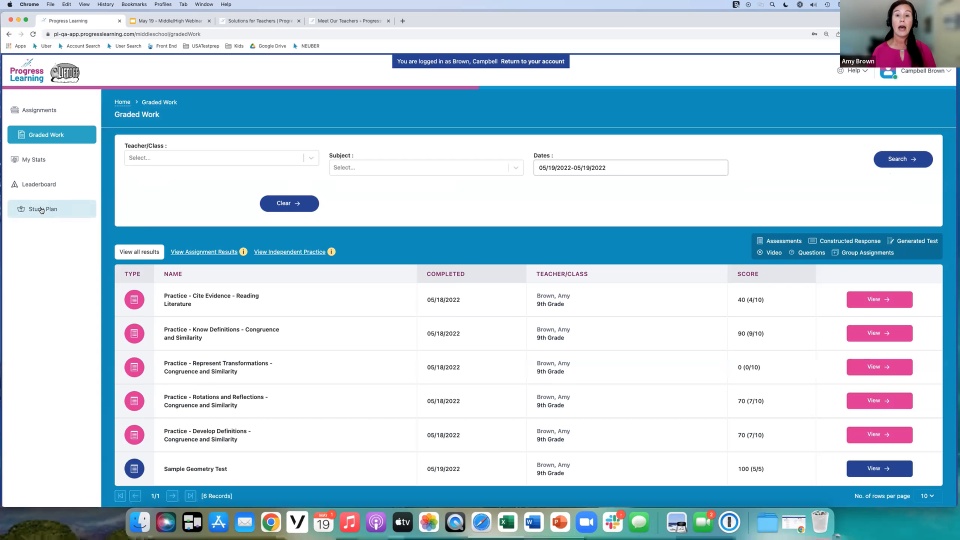Click the Dates range input field
Viewport: 960px width, 540px height.
(630, 168)
